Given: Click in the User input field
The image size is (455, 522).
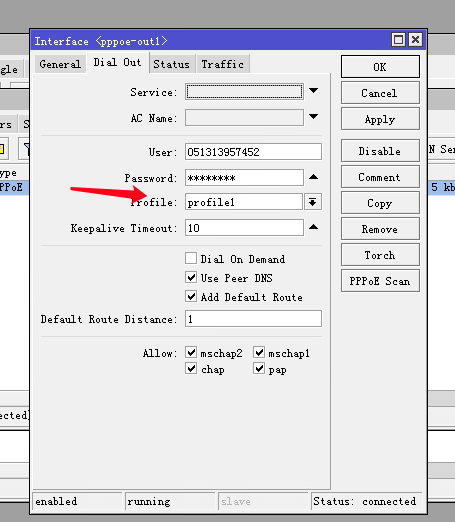Looking at the screenshot, I should click(x=253, y=152).
